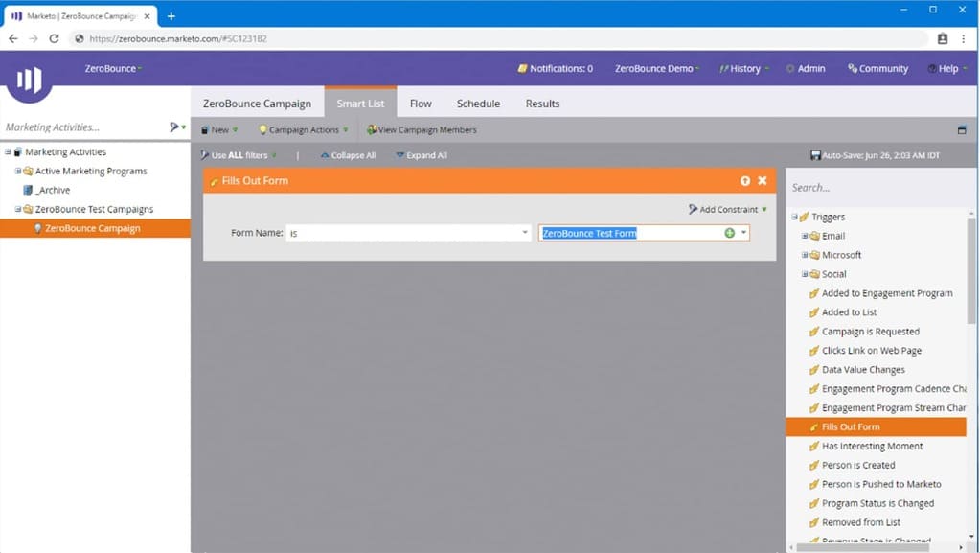980x553 pixels.
Task: Click the browser address bar URL
Action: pos(178,38)
